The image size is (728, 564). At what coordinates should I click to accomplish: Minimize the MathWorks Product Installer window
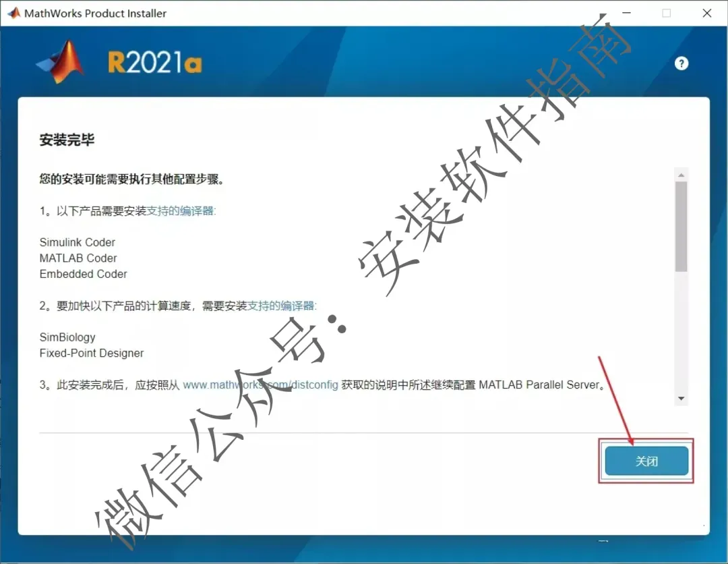coord(626,13)
